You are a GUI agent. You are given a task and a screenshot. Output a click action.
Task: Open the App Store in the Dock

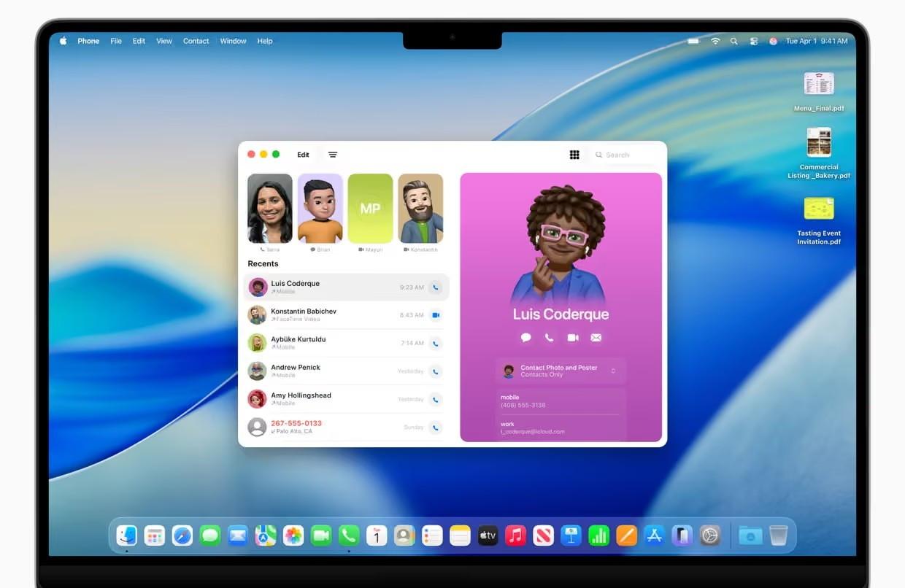pyautogui.click(x=654, y=535)
